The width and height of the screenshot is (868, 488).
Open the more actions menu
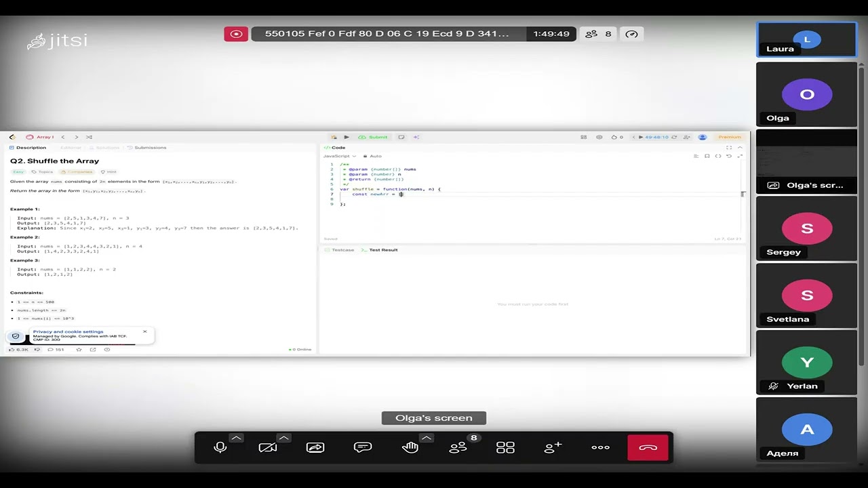click(x=601, y=447)
